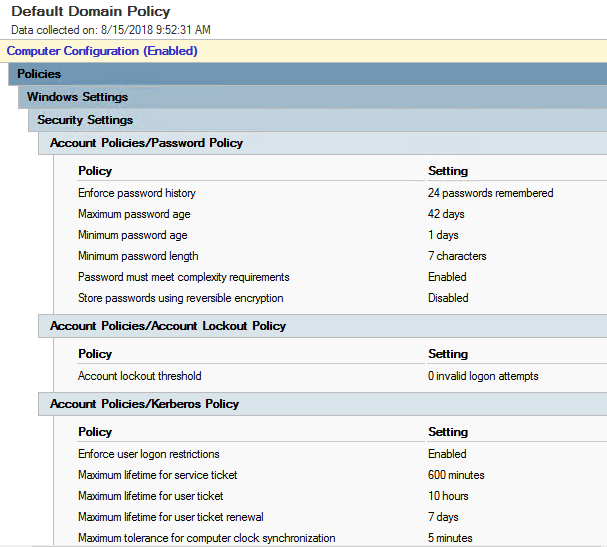This screenshot has height=547, width=607.
Task: Click the Account lockout threshold policy
Action: (140, 376)
